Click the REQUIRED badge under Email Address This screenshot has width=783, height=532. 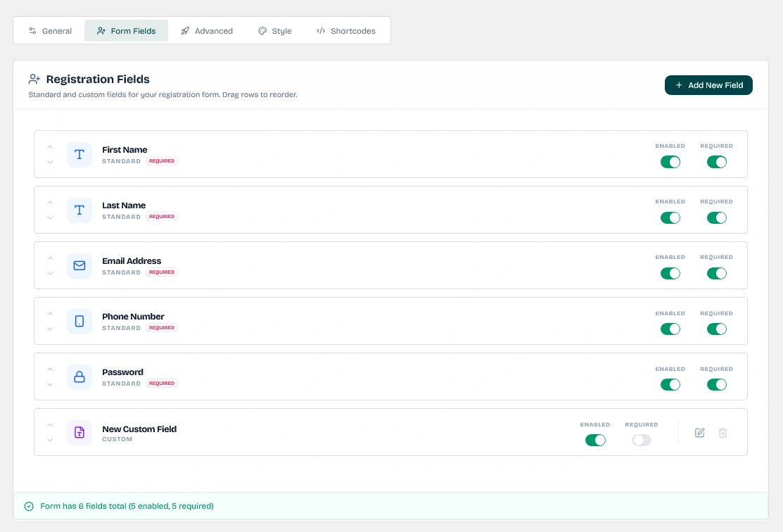tap(162, 272)
